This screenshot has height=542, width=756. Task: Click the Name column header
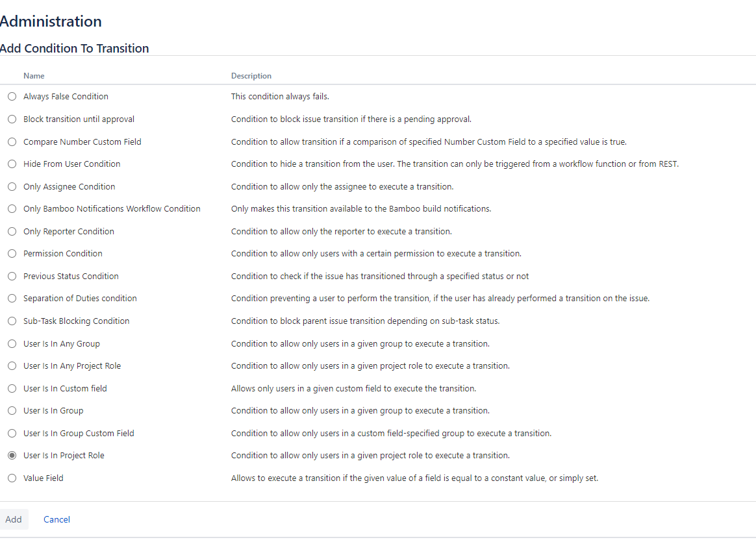(34, 76)
